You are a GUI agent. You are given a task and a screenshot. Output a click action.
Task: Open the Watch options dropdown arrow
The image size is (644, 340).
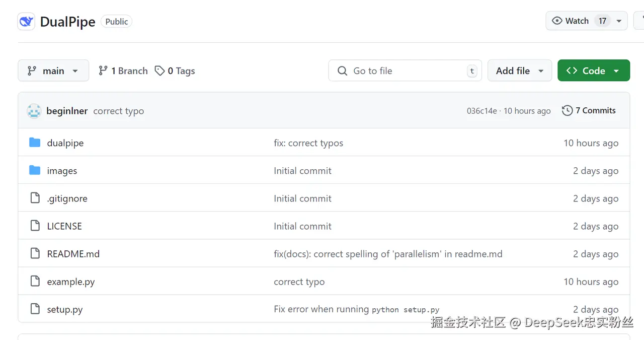[619, 21]
